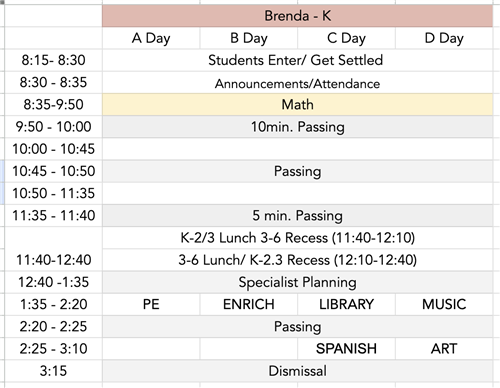Select the MUSIC cell under D Day
The image size is (500, 388).
[x=444, y=304]
